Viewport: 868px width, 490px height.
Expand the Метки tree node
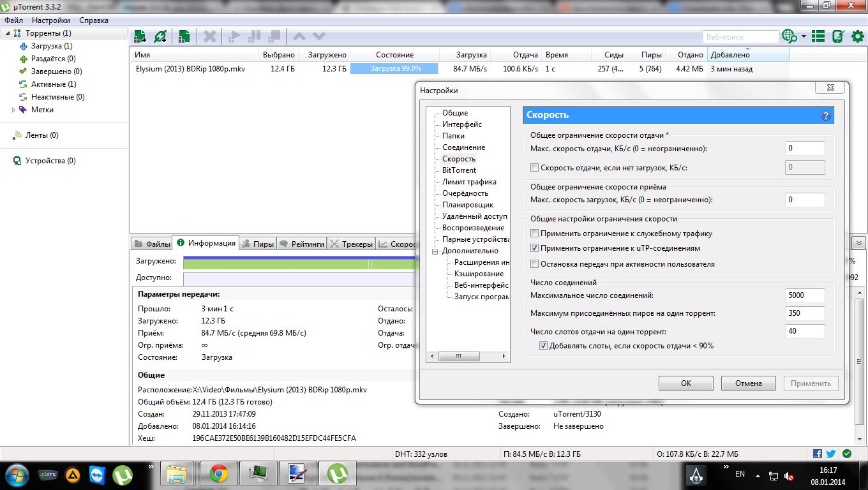click(15, 110)
